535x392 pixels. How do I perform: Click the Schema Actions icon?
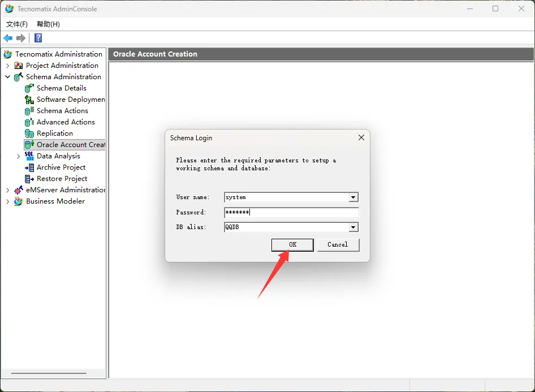29,111
